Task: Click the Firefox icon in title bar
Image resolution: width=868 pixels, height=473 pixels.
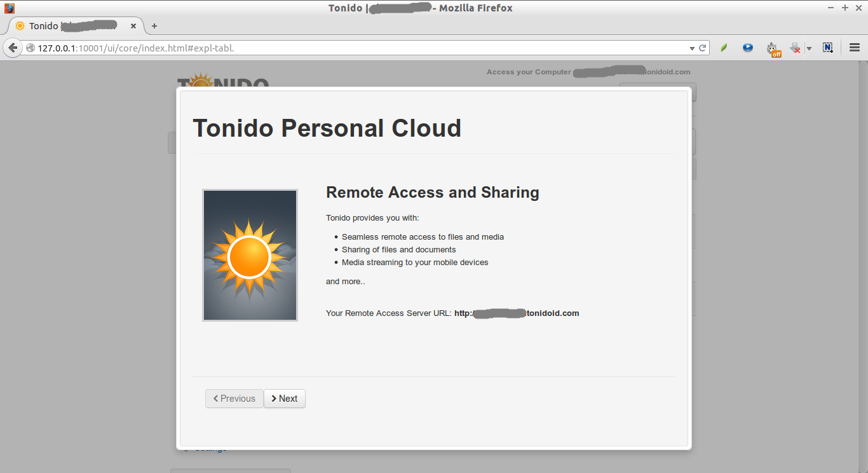Action: point(10,8)
